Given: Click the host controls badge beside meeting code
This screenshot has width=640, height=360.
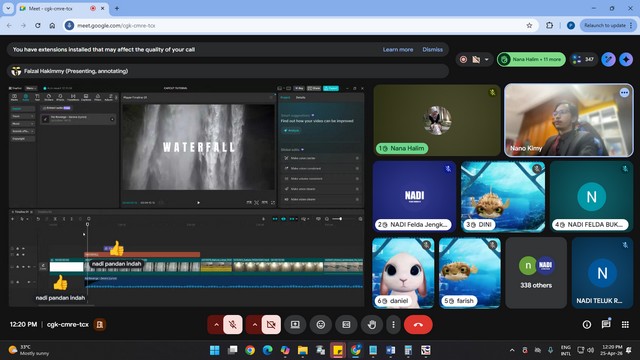Looking at the screenshot, I should (x=100, y=324).
